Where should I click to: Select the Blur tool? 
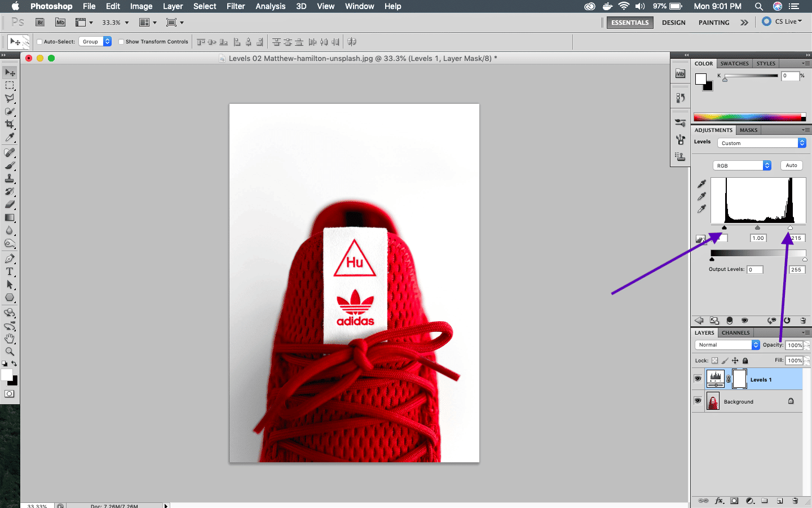[x=10, y=230]
